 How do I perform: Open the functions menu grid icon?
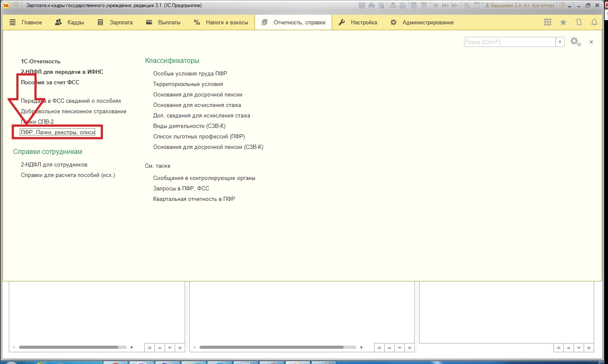(548, 22)
